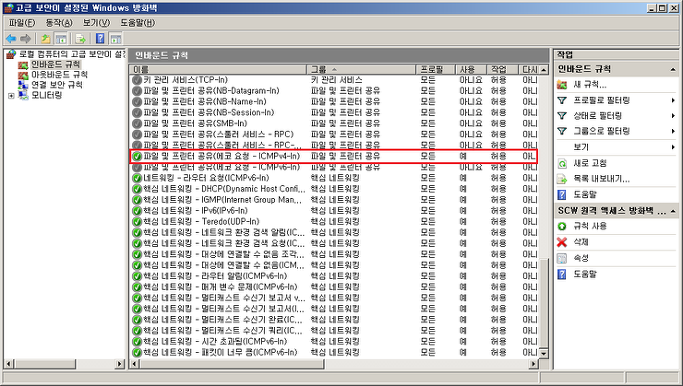Select rule 핵심 네트워킹 - 패킷이 너무 큼(ICMPv6-In)
Image resolution: width=683 pixels, height=386 pixels.
[334, 352]
